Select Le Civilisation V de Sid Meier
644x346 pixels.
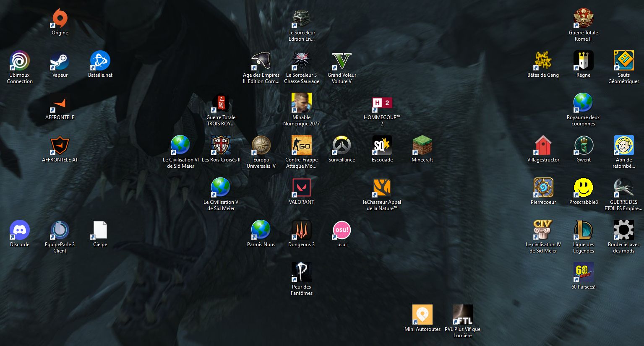tap(221, 188)
